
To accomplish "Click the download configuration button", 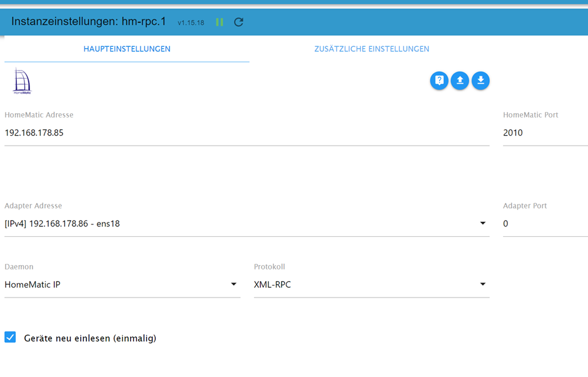I will [x=480, y=81].
